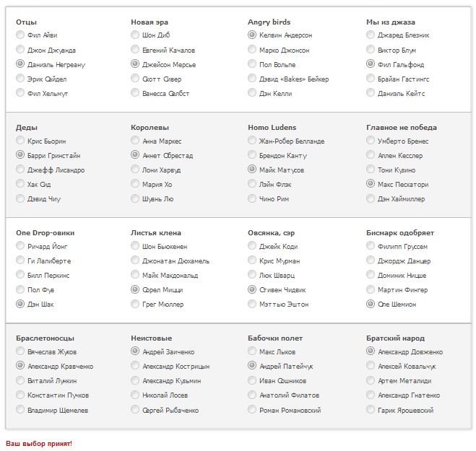Screen dimensions: 476x451
Task: Pick Ванесса Селбст radio option
Action: [x=136, y=93]
